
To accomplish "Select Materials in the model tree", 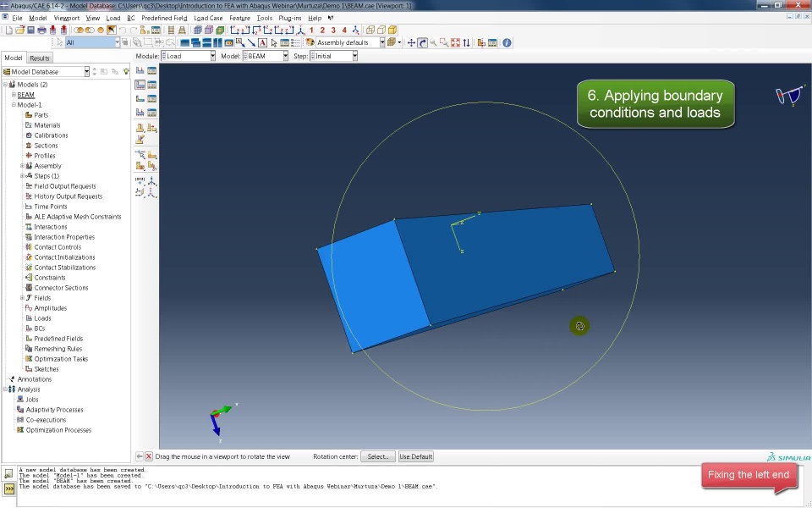I will click(x=47, y=125).
